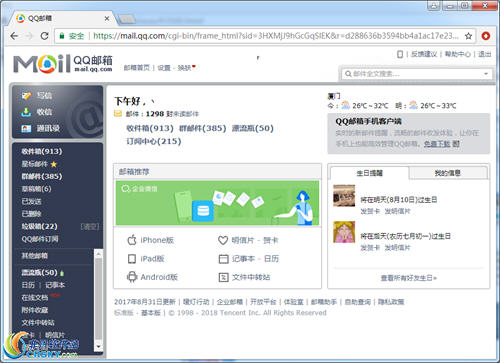
Task: Switch to the birthday reminder tab
Action: point(370,173)
